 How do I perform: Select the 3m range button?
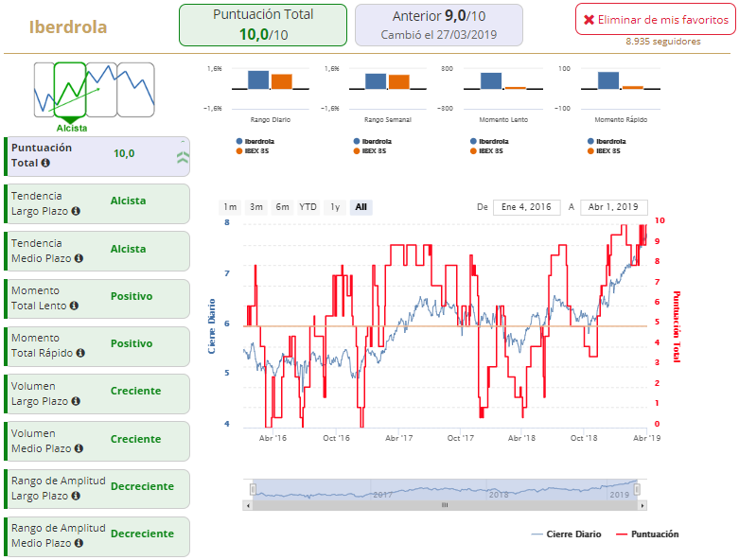255,207
